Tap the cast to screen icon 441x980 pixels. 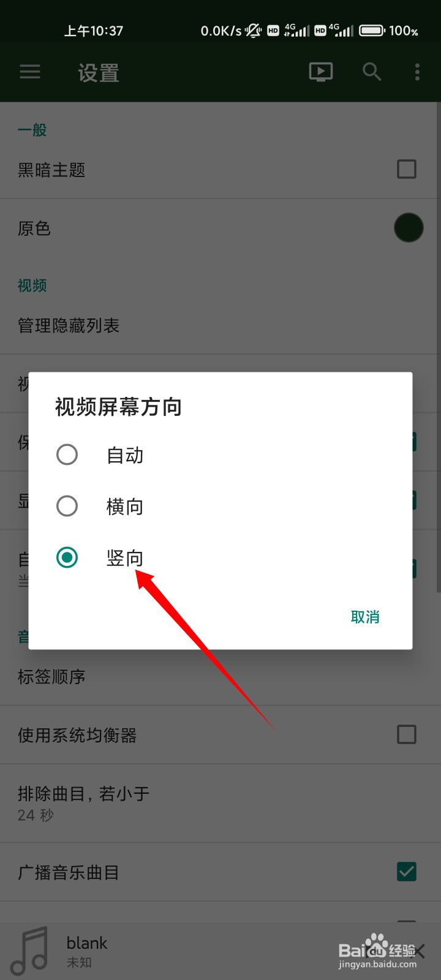click(321, 72)
